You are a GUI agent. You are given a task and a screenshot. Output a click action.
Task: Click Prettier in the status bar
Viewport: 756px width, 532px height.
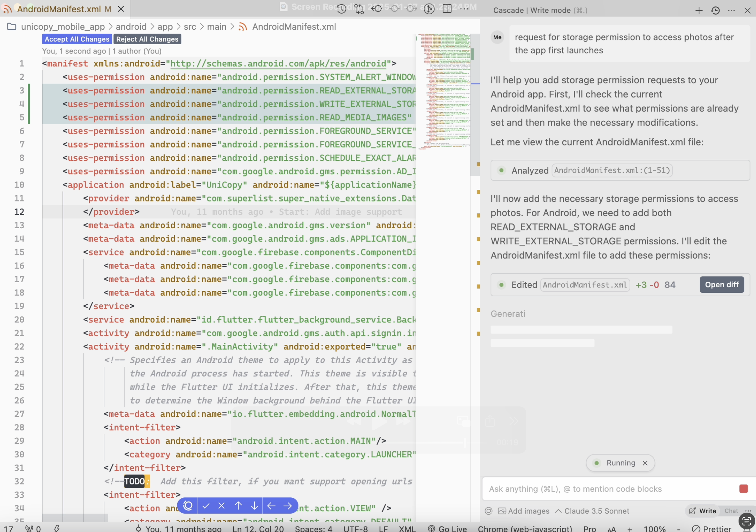pyautogui.click(x=712, y=528)
